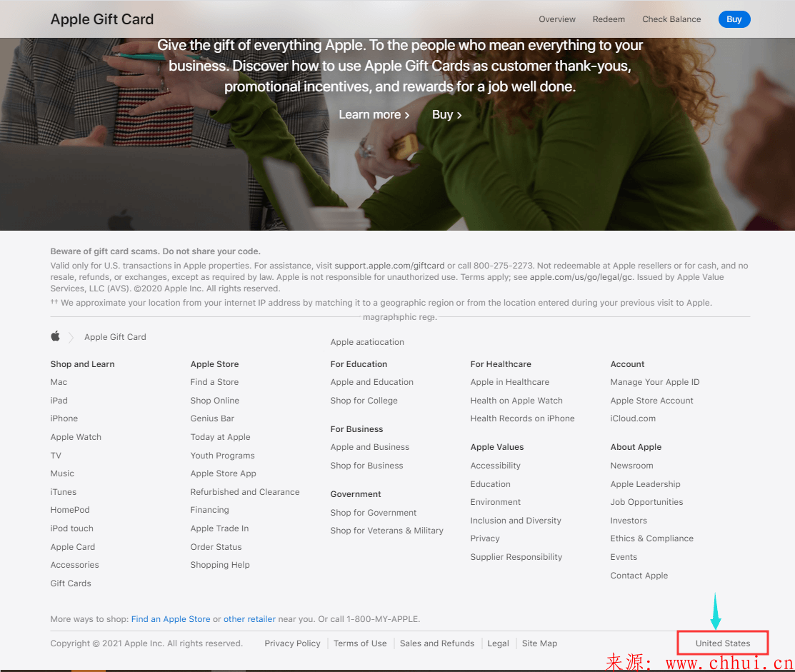Open Youth Programs link

pos(222,456)
